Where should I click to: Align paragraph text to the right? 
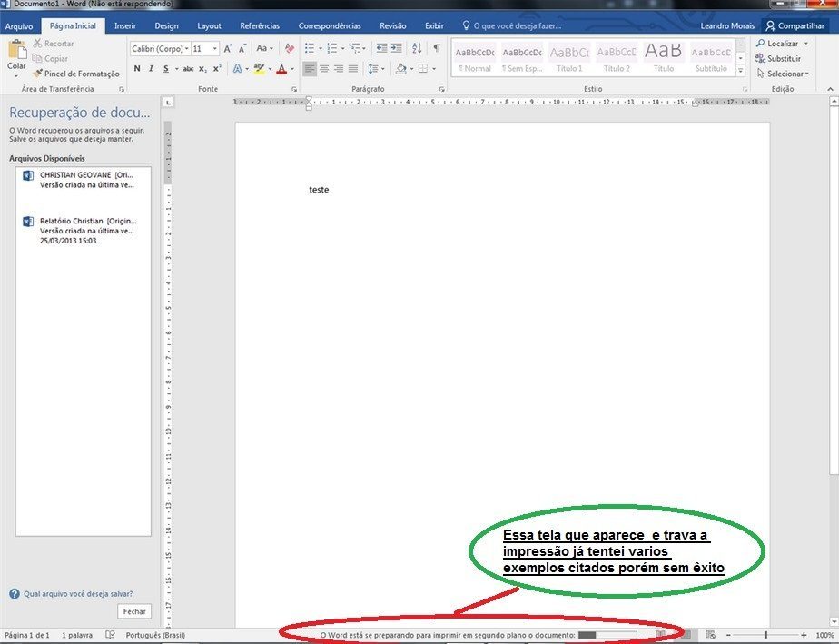coord(339,68)
